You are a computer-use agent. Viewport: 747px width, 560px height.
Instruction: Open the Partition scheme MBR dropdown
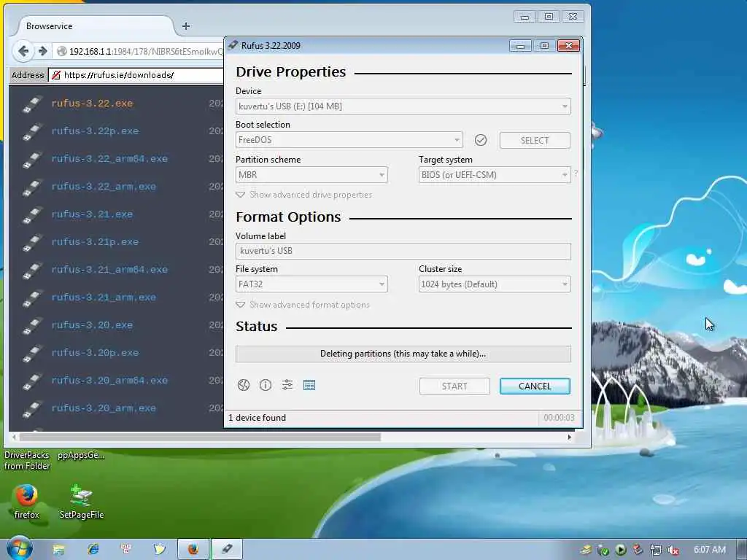click(311, 175)
